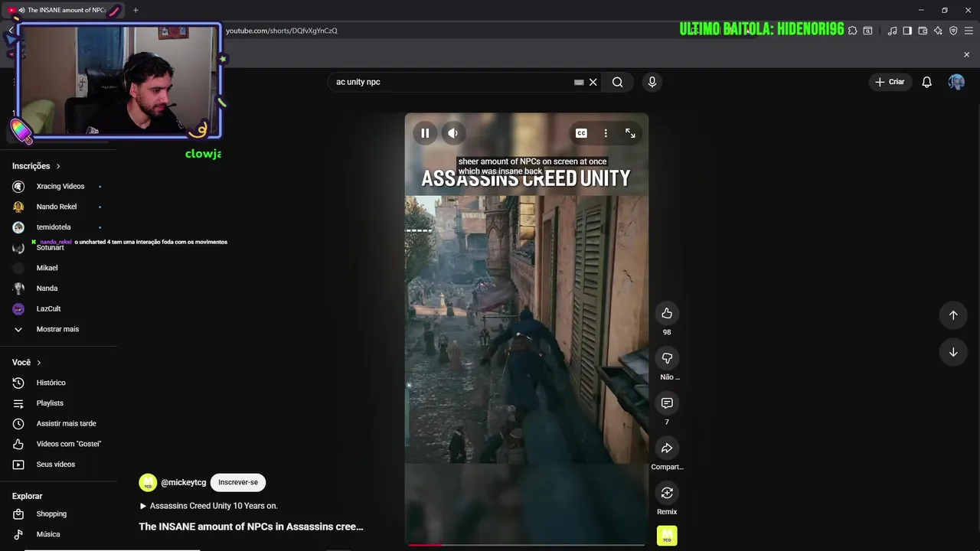The height and width of the screenshot is (551, 980).
Task: Dislike this Short with thumbs down
Action: (x=667, y=358)
